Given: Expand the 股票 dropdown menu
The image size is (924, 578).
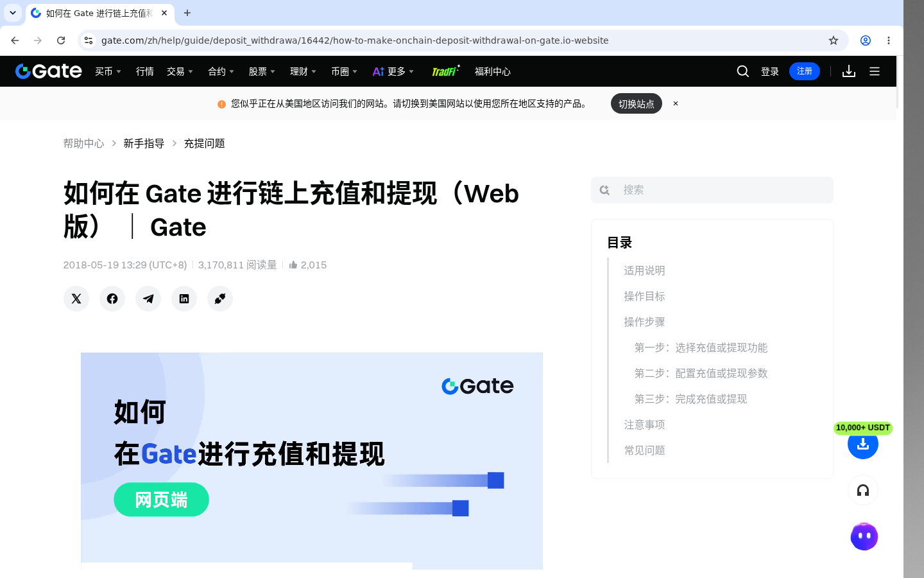Looking at the screenshot, I should [262, 71].
